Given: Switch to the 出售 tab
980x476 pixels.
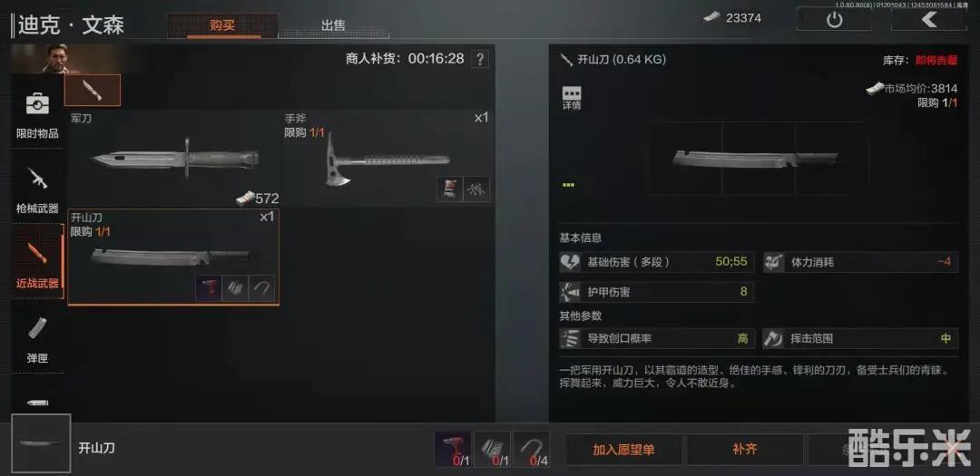Looking at the screenshot, I should [333, 25].
